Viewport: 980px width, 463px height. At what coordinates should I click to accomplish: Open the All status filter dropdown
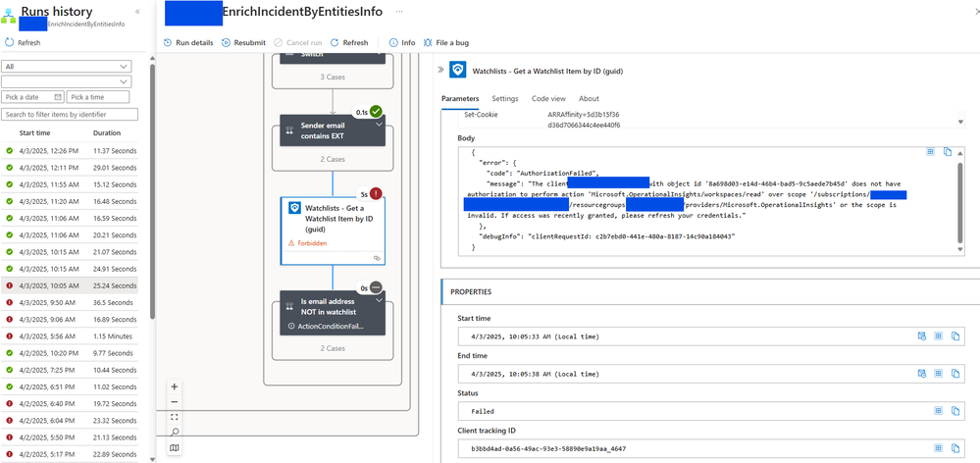67,67
